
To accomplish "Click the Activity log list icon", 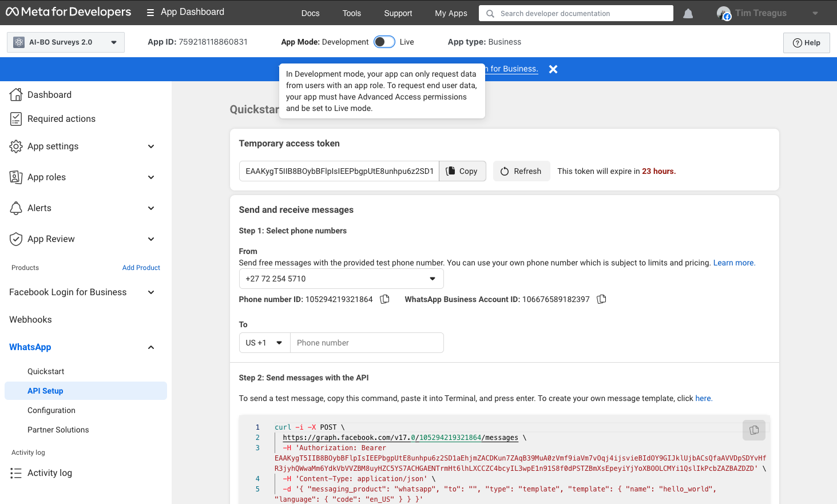I will coord(16,473).
